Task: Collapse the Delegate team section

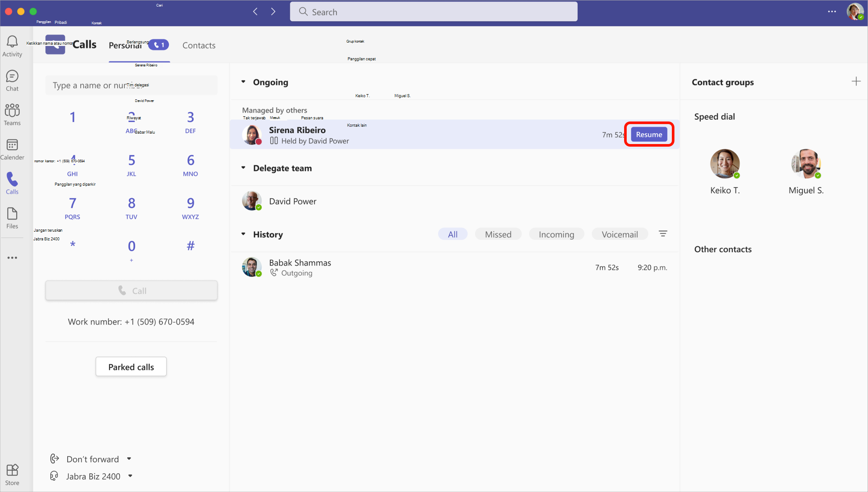Action: click(243, 167)
